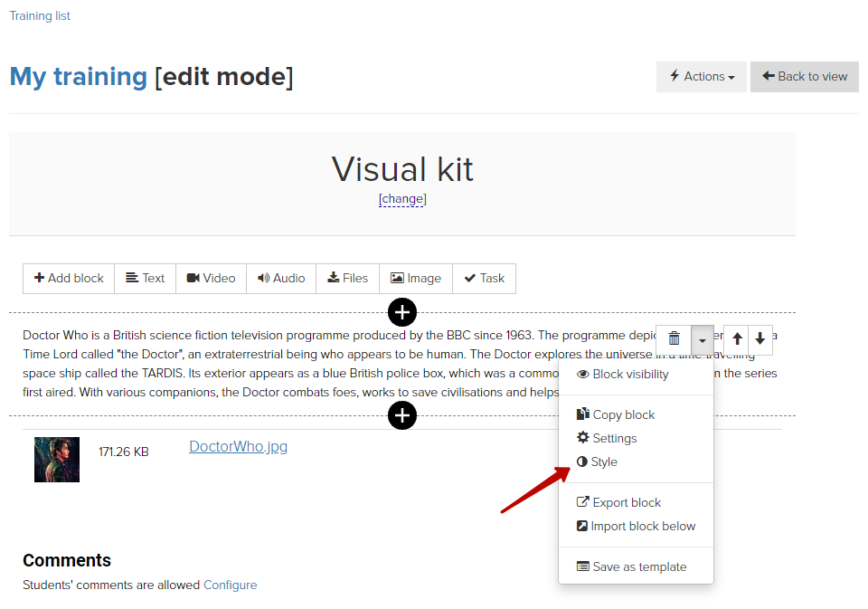868x609 pixels.
Task: Toggle Block visibility option
Action: [623, 375]
